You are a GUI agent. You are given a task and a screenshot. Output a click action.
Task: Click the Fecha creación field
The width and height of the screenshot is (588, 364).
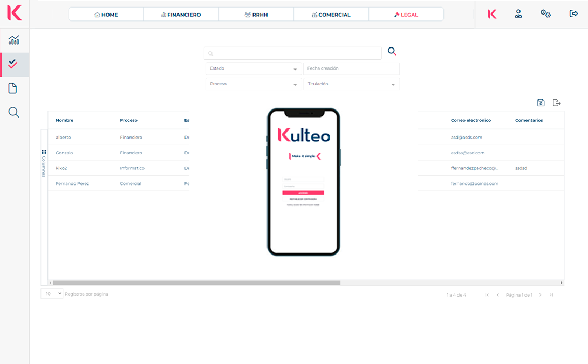pos(351,68)
